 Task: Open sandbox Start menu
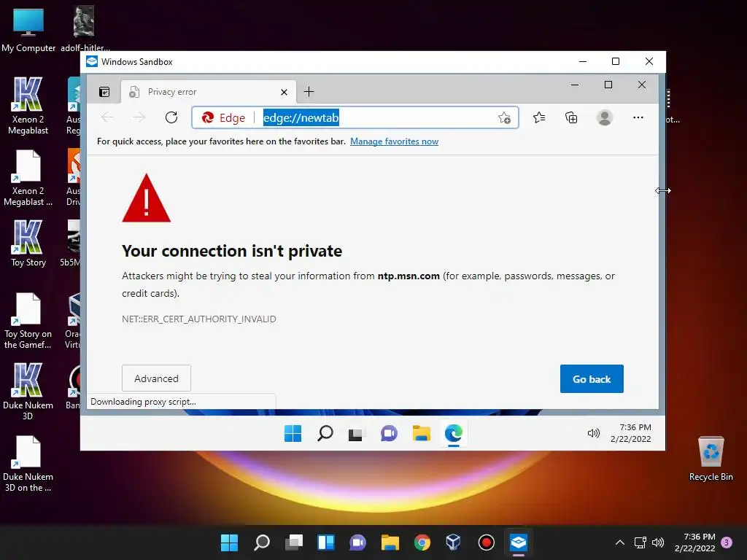coord(293,433)
